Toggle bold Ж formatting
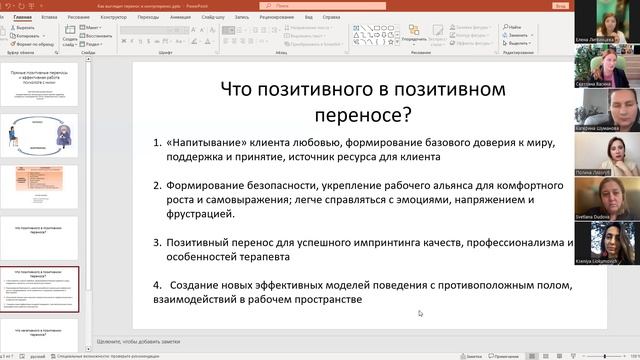The width and height of the screenshot is (640, 360). click(x=124, y=41)
